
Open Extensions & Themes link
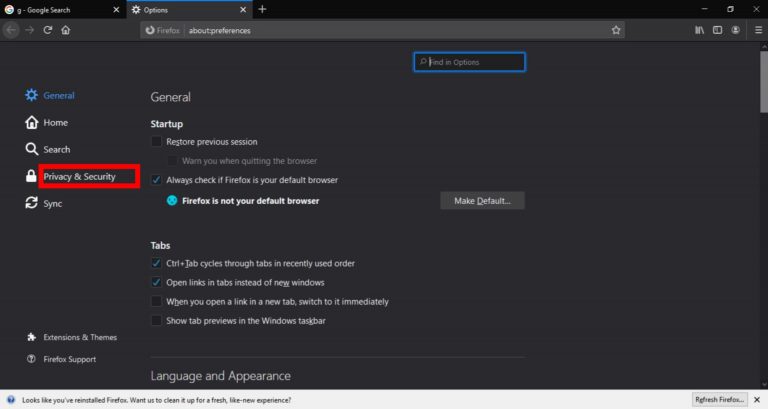[79, 337]
